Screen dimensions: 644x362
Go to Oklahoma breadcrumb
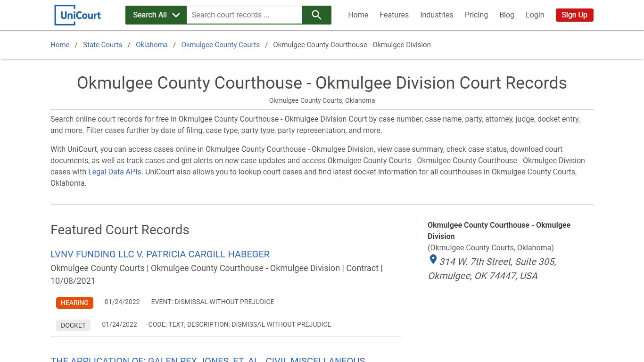tap(152, 45)
